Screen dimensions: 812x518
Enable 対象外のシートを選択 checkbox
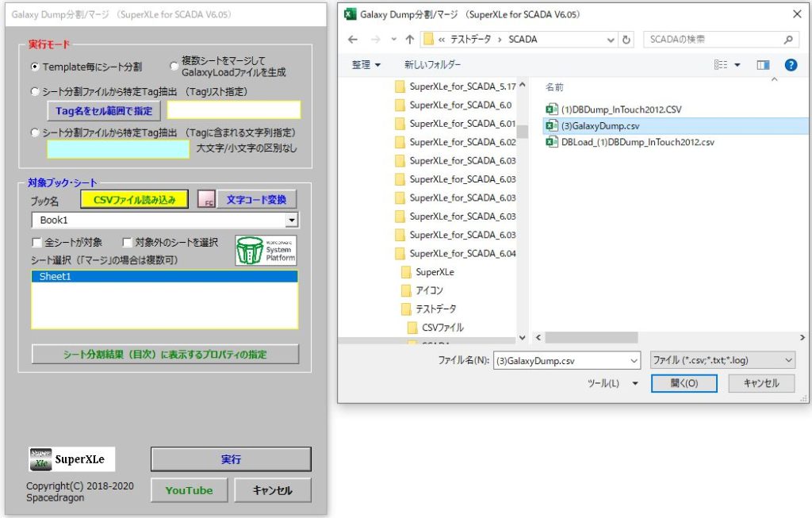coord(127,243)
